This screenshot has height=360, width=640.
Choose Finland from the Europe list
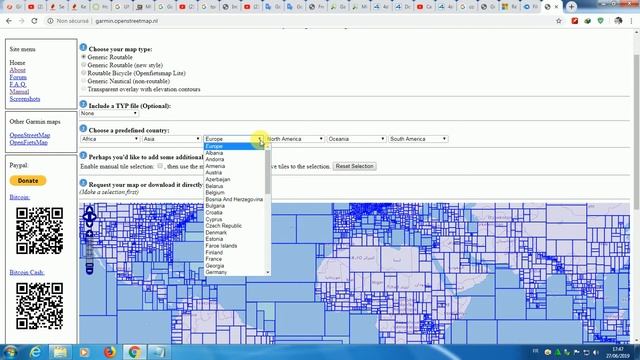(235, 252)
